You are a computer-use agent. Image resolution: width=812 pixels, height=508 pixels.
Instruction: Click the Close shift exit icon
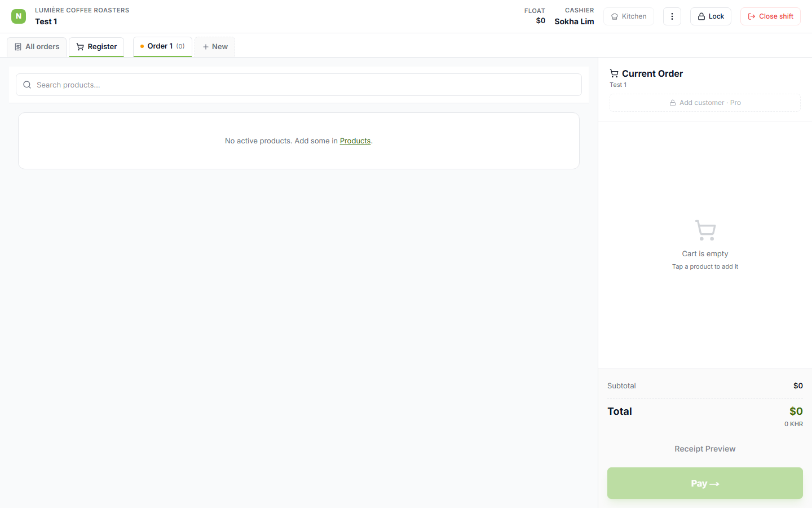[x=752, y=16]
